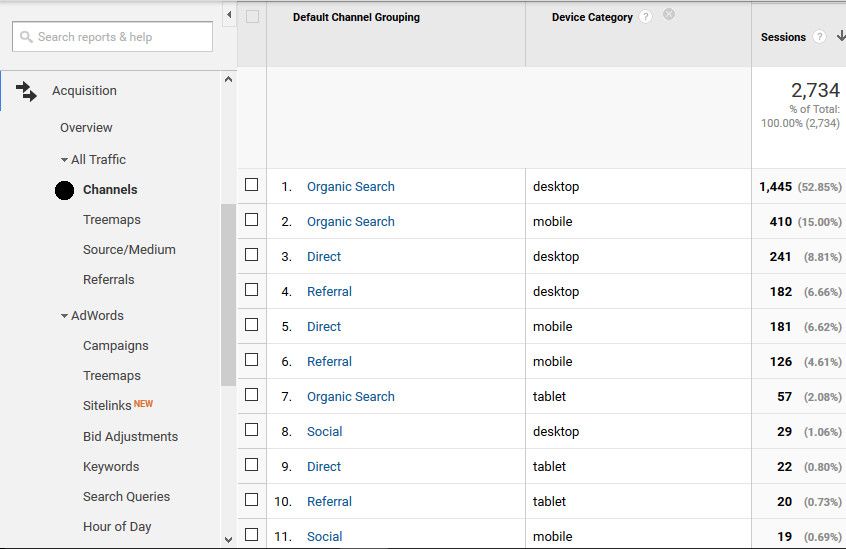Remove the Device Category secondary dimension

[669, 15]
